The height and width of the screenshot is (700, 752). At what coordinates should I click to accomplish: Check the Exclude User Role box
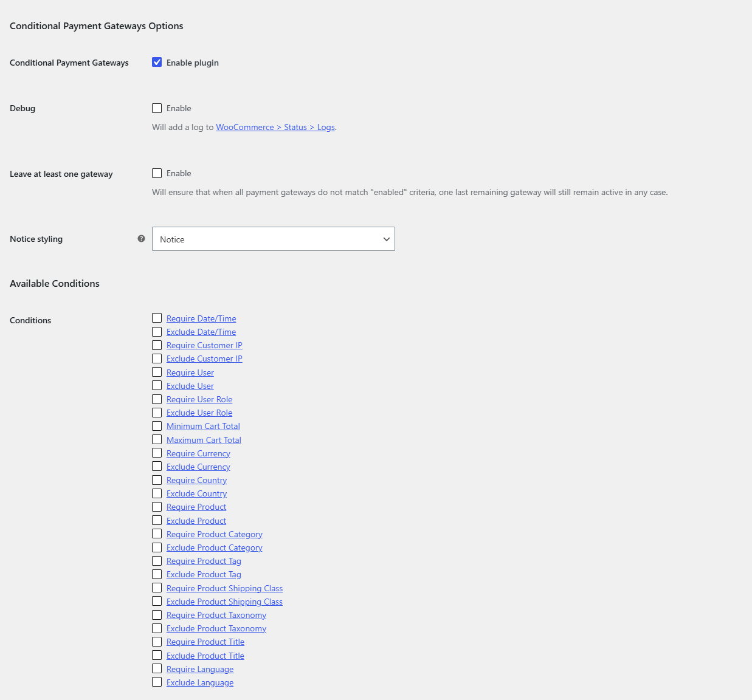coord(157,413)
